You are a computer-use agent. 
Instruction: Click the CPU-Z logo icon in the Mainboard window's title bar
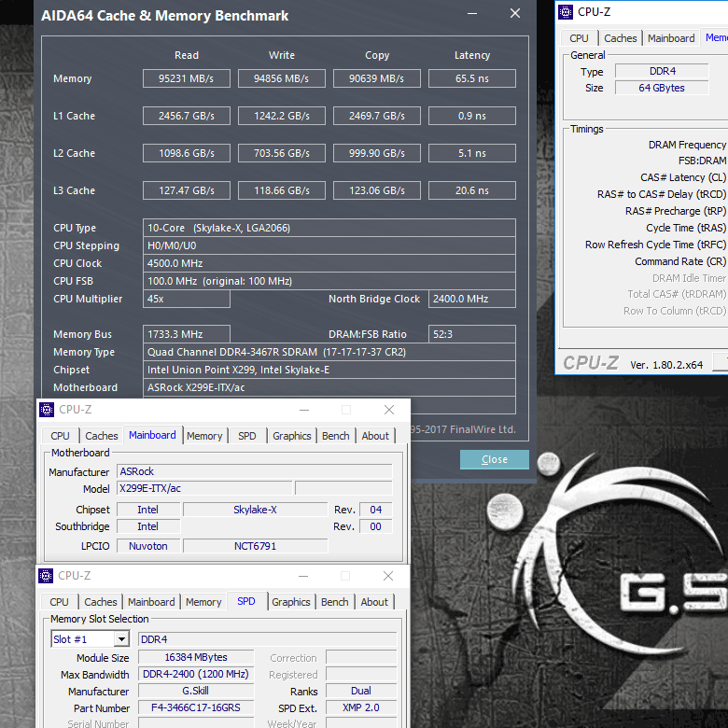[47, 410]
